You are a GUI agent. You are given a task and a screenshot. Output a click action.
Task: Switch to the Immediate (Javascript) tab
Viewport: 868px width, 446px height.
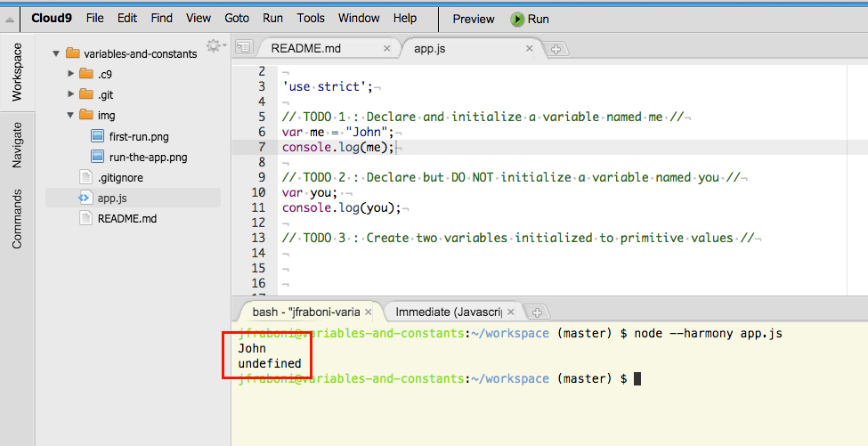(449, 312)
